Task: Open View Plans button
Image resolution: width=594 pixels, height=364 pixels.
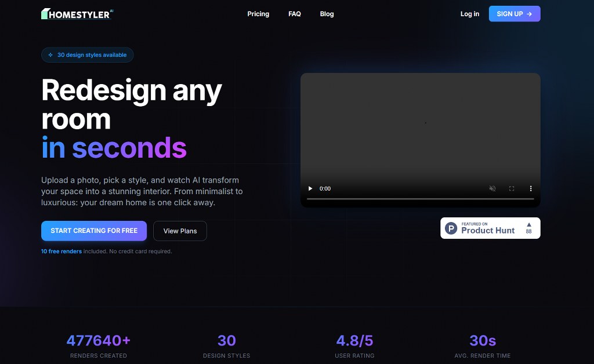Action: (x=180, y=231)
